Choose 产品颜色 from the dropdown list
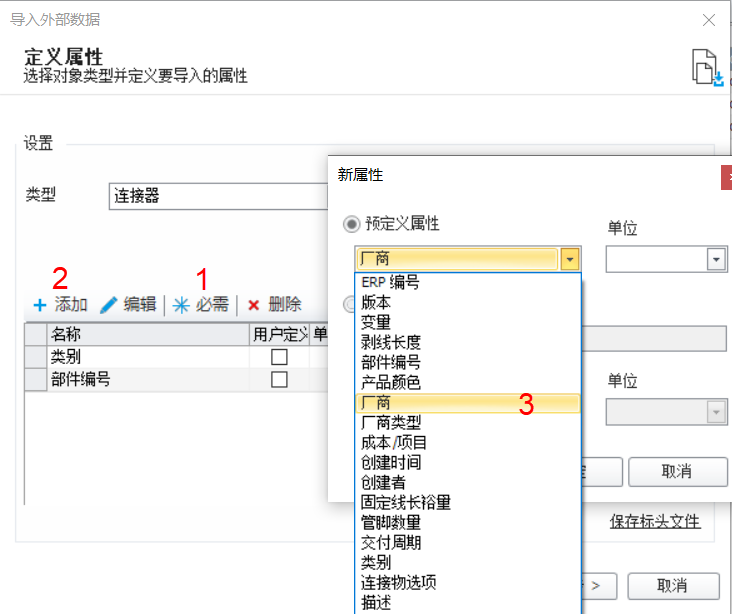 (468, 383)
